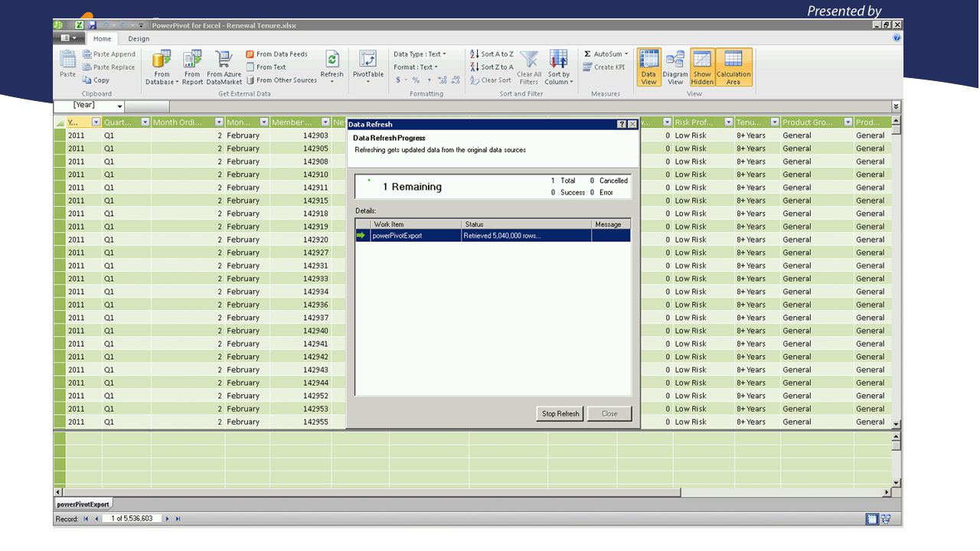
Task: Select the powerPivotExport sheet tab
Action: pyautogui.click(x=83, y=504)
